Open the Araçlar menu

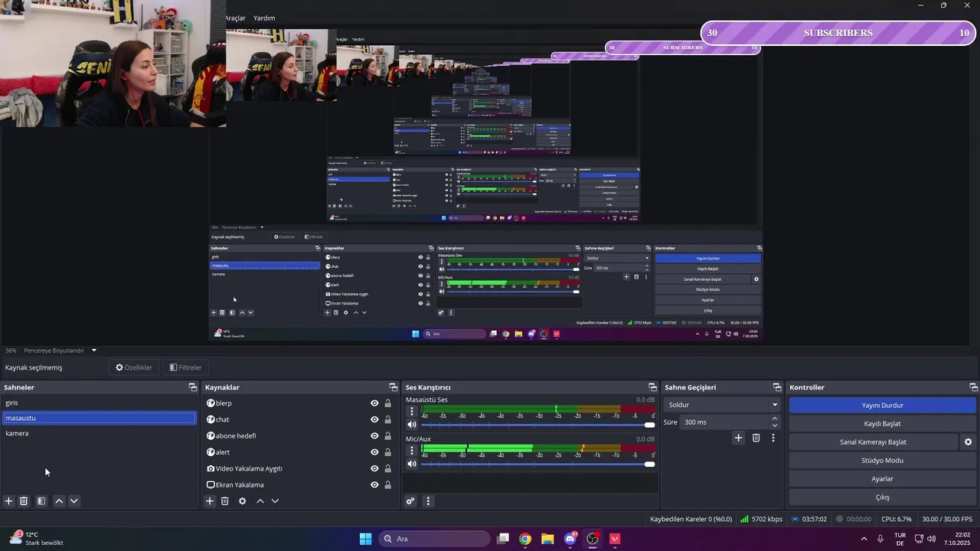pyautogui.click(x=234, y=18)
